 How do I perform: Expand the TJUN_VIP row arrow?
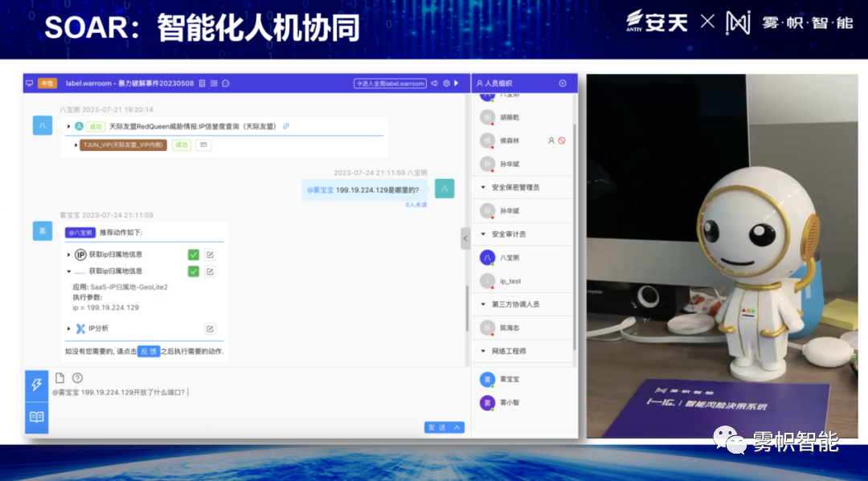point(76,145)
